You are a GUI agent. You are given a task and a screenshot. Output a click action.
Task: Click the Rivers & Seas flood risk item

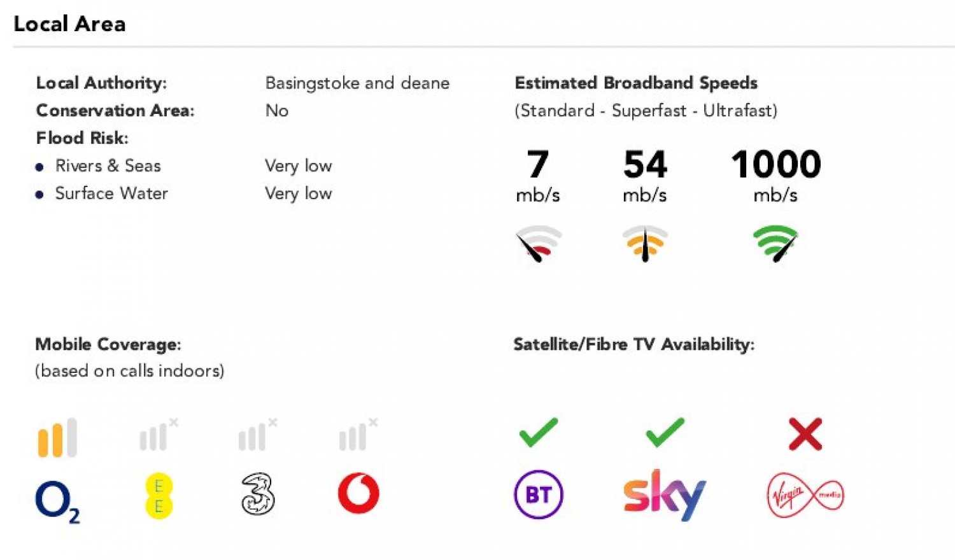pyautogui.click(x=108, y=166)
